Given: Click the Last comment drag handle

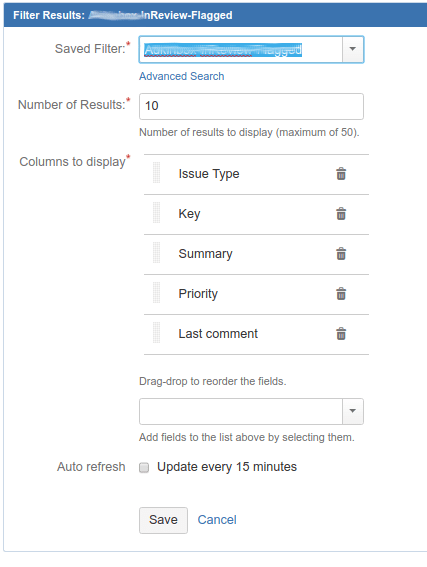Looking at the screenshot, I should click(x=157, y=333).
